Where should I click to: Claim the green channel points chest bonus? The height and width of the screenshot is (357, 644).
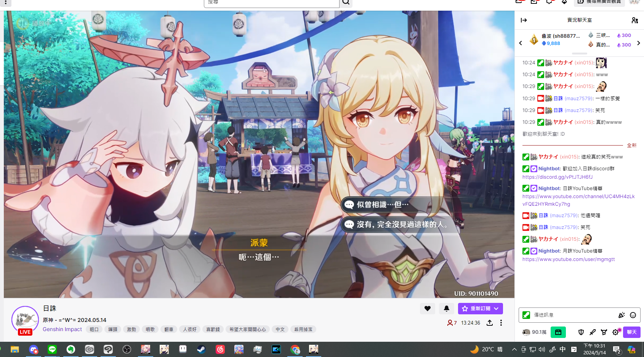558,332
